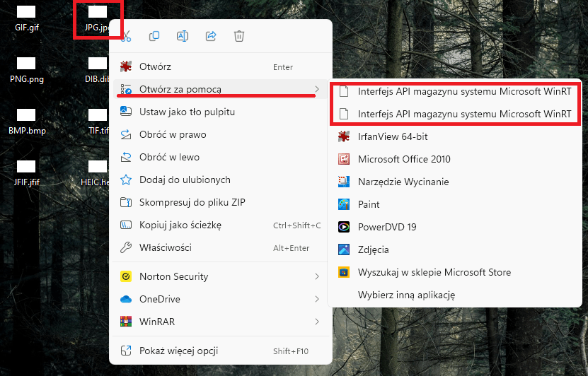Select PNG.png desktop file
The image size is (588, 376).
click(26, 70)
